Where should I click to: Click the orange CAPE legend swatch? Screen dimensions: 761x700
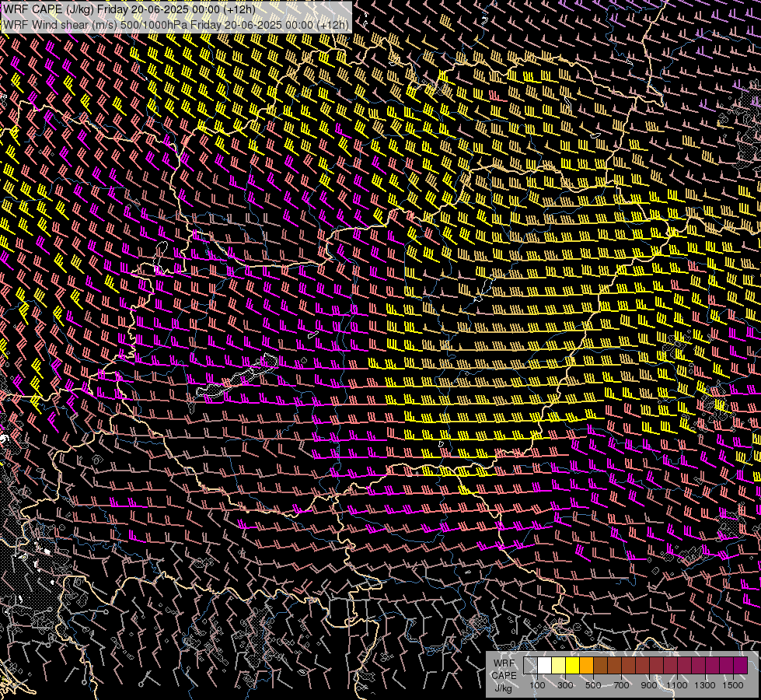586,666
